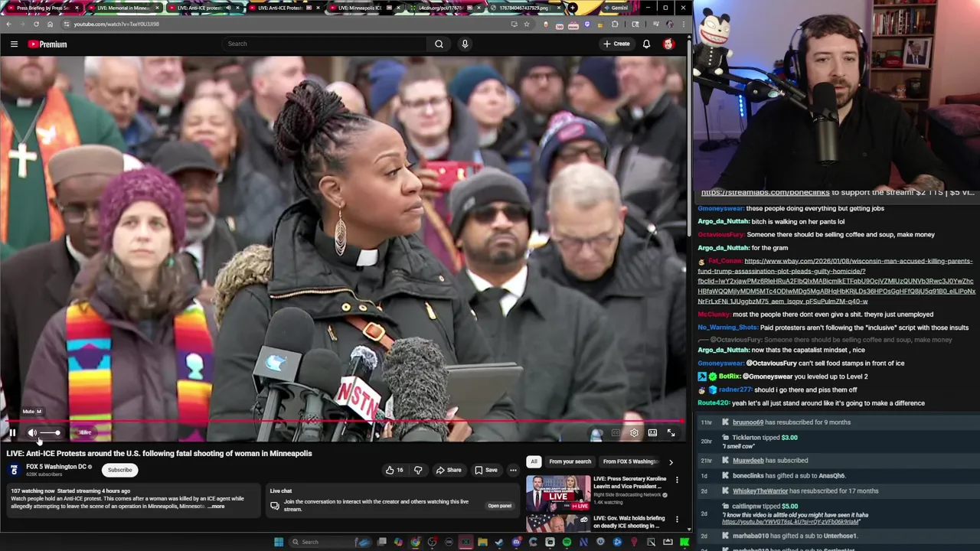Go to YouTube Premium home logo

click(x=47, y=44)
